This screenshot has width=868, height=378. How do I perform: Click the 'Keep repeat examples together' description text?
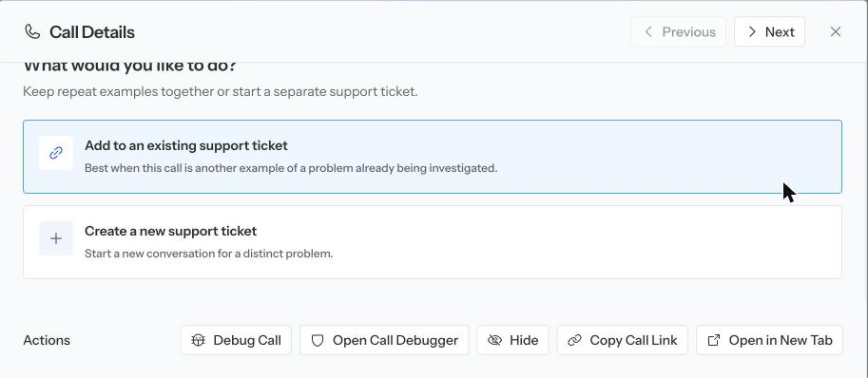click(221, 91)
